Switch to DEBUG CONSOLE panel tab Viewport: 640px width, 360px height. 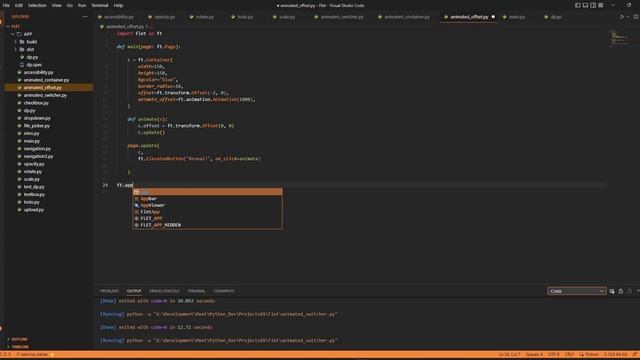tap(164, 291)
